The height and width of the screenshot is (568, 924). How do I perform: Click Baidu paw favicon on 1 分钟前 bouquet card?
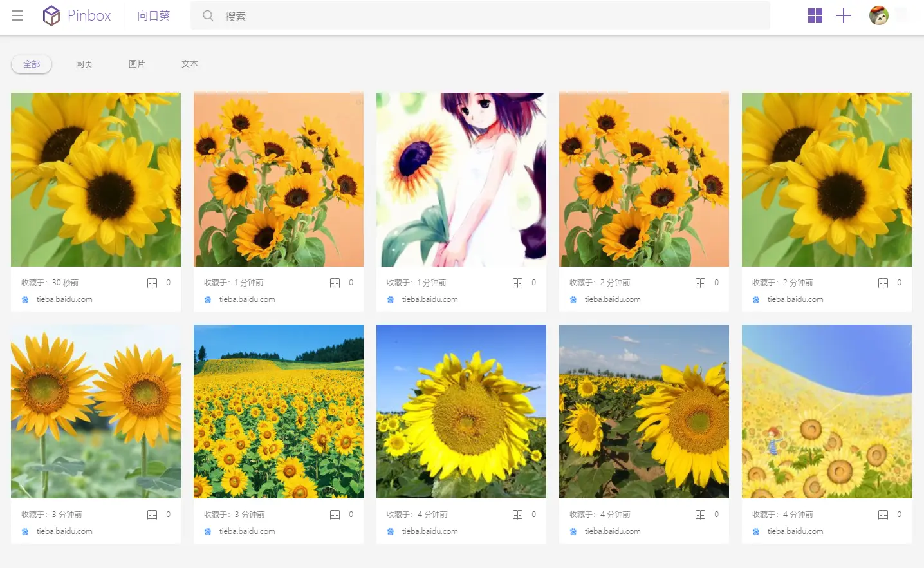(208, 299)
